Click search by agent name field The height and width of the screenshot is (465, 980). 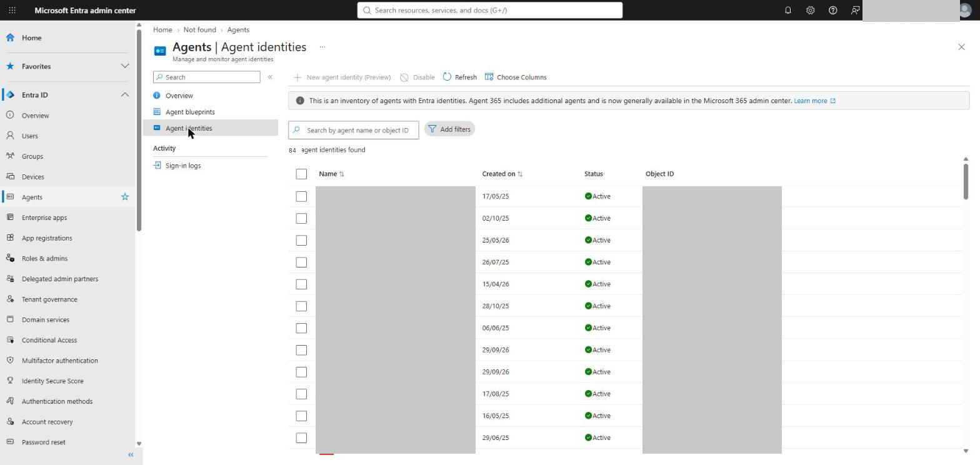point(353,130)
